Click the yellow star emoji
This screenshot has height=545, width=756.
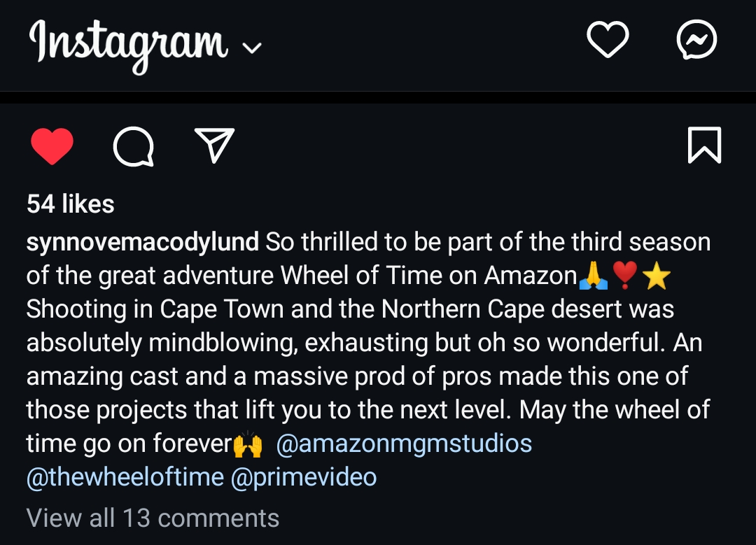pos(656,278)
